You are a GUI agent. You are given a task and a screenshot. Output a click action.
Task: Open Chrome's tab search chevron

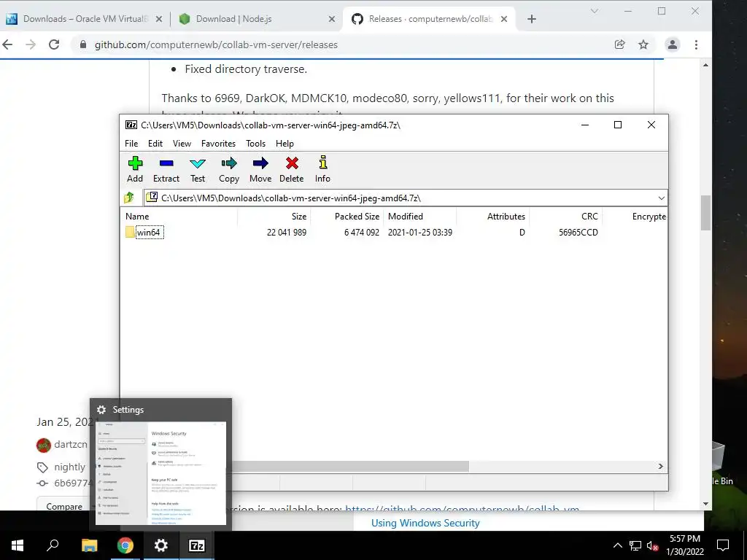595,11
